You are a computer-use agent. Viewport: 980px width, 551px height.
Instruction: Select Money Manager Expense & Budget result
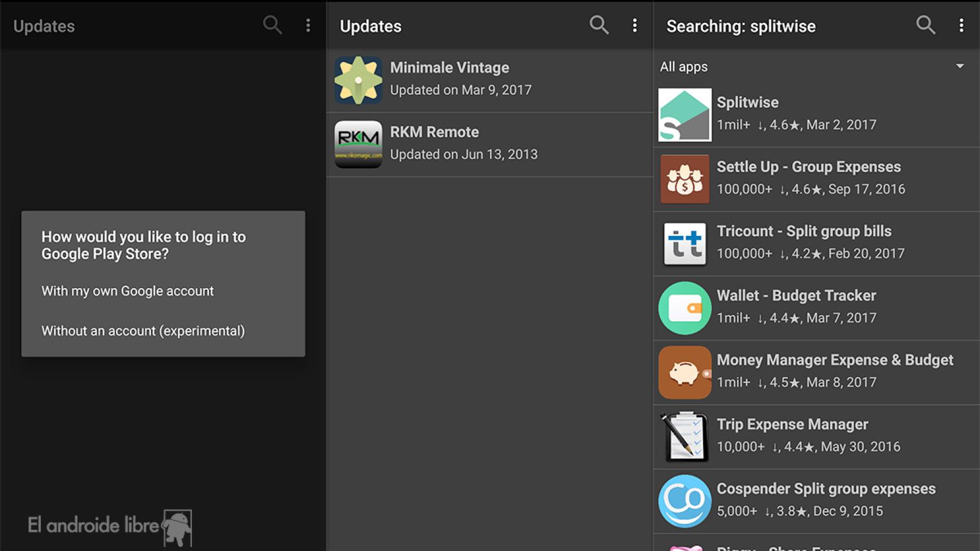816,372
